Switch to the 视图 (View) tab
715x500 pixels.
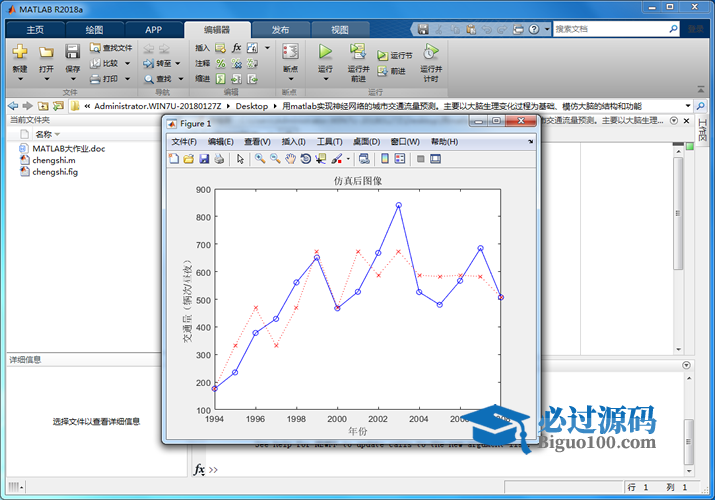coord(340,30)
